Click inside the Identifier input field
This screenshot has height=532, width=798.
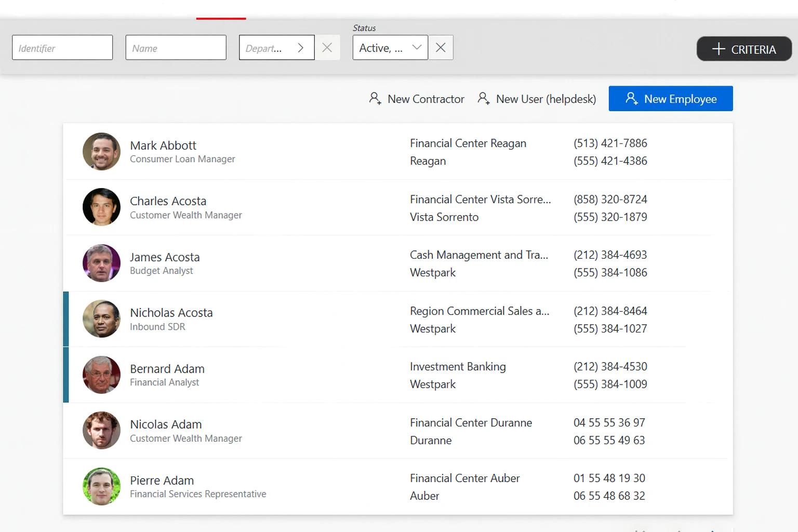(x=62, y=47)
